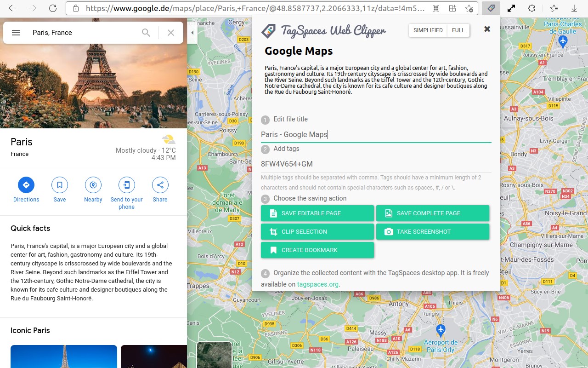The image size is (588, 368).
Task: Open the browser downloads icon
Action: [x=574, y=8]
